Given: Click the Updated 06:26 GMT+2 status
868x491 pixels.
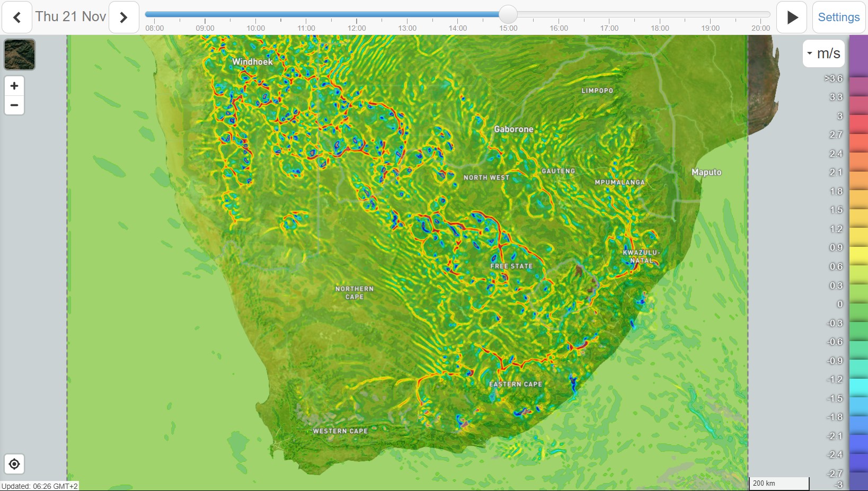Looking at the screenshot, I should [40, 486].
